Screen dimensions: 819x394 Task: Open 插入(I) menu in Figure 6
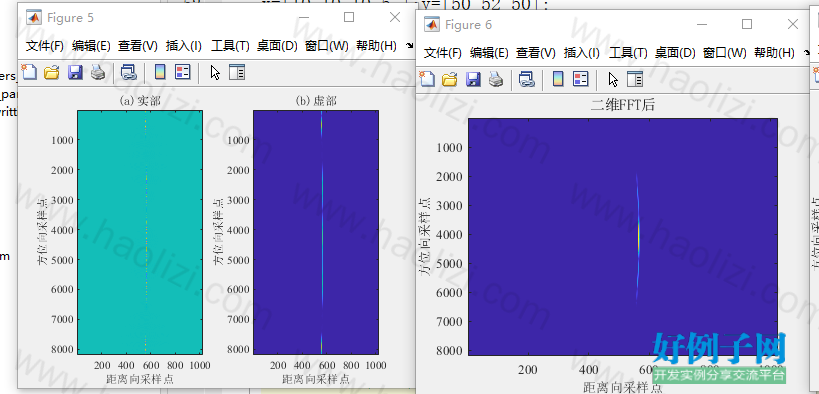coord(582,52)
